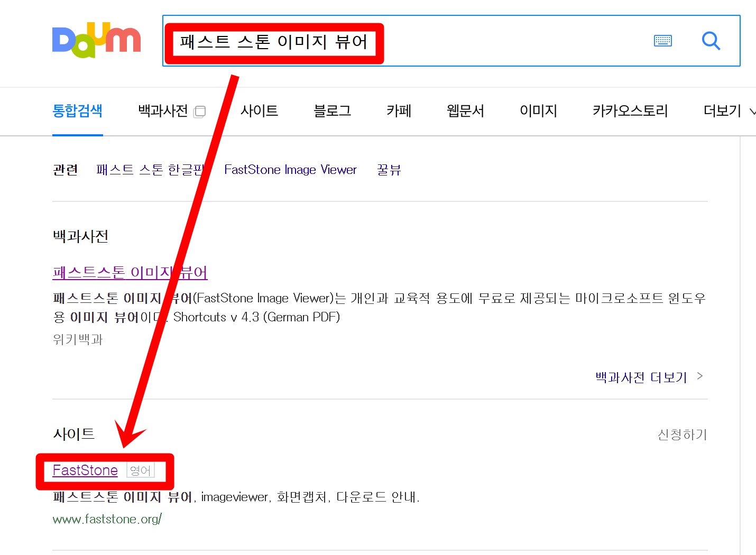Click 백과사전 더보기 link

pos(641,377)
